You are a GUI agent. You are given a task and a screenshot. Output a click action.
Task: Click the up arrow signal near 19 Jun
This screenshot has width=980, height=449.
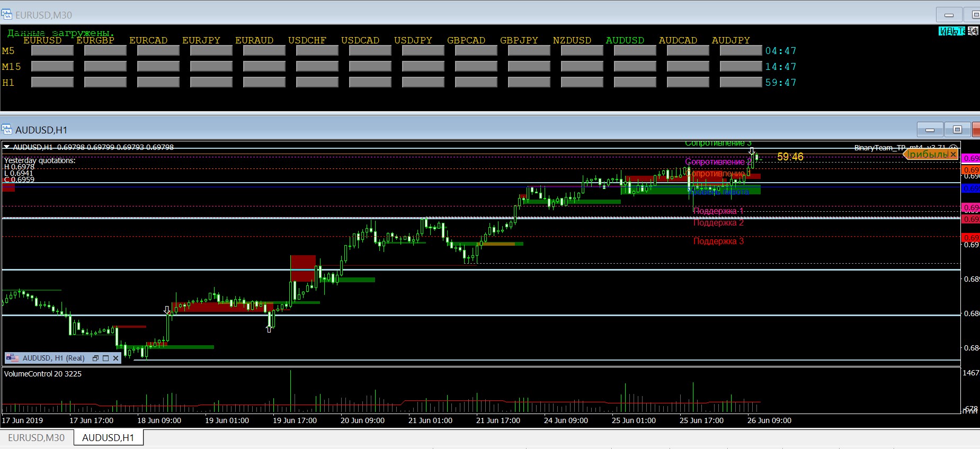[x=269, y=329]
